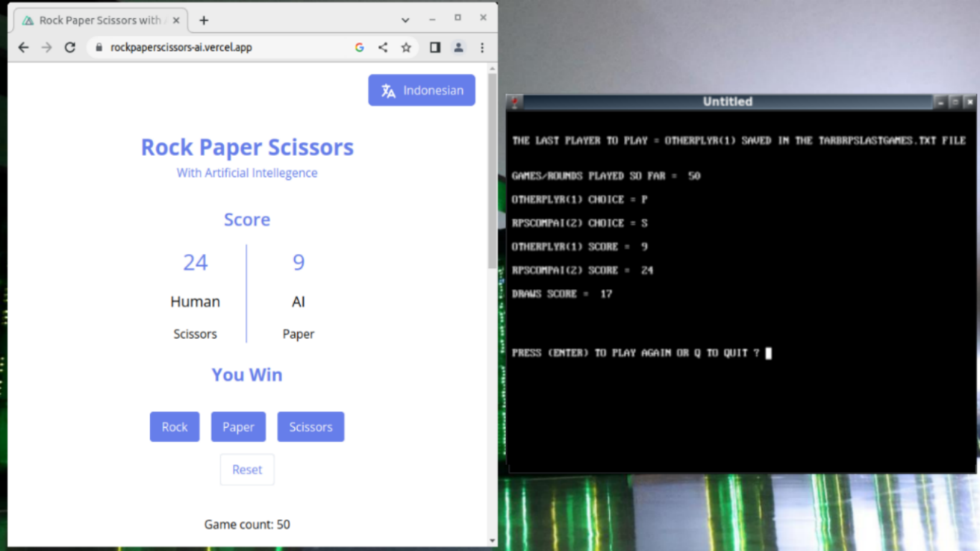The image size is (980, 551).
Task: Share this page via share icon
Action: (383, 47)
